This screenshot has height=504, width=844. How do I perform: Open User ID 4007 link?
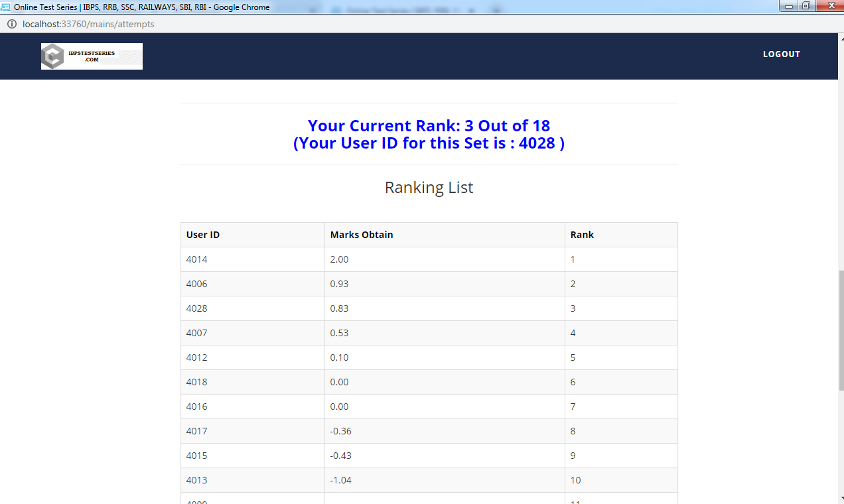tap(196, 333)
